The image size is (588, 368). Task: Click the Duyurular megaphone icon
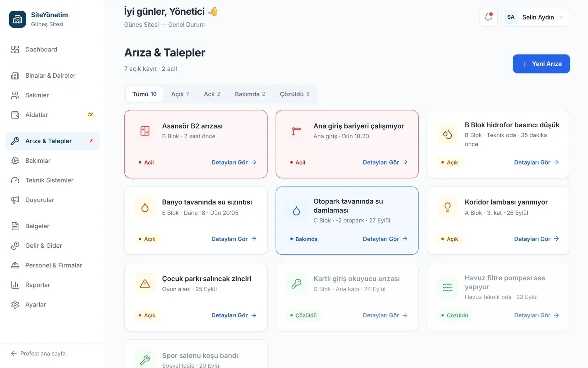(15, 200)
